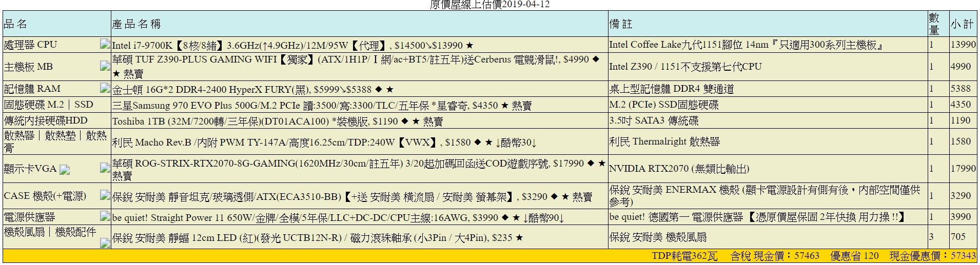
Task: Select the 桌上型記憶體 DDR4 雙通道 note
Action: [x=671, y=89]
